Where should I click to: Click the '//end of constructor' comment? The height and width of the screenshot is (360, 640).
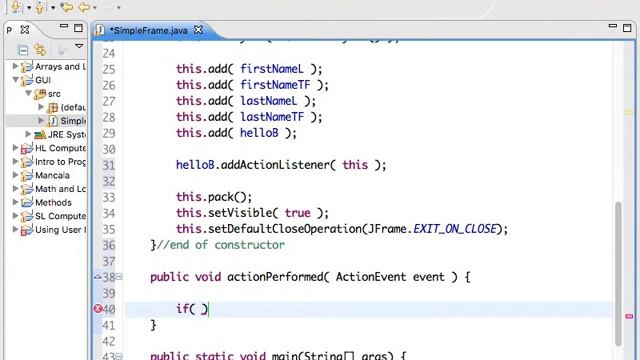221,245
